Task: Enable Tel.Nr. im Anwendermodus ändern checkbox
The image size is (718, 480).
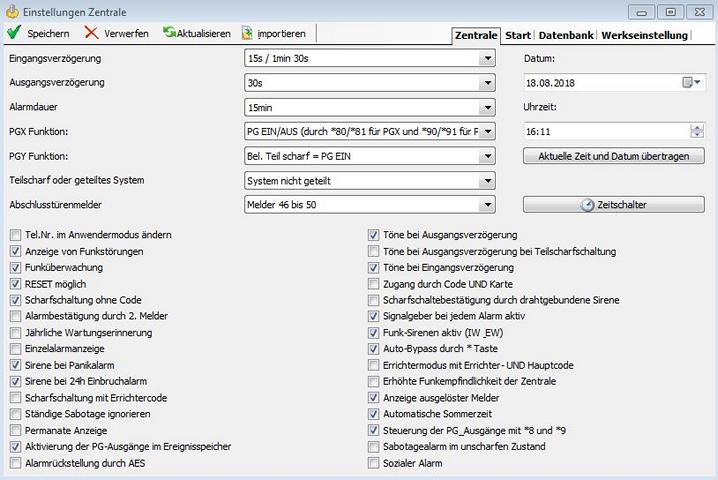Action: [15, 235]
